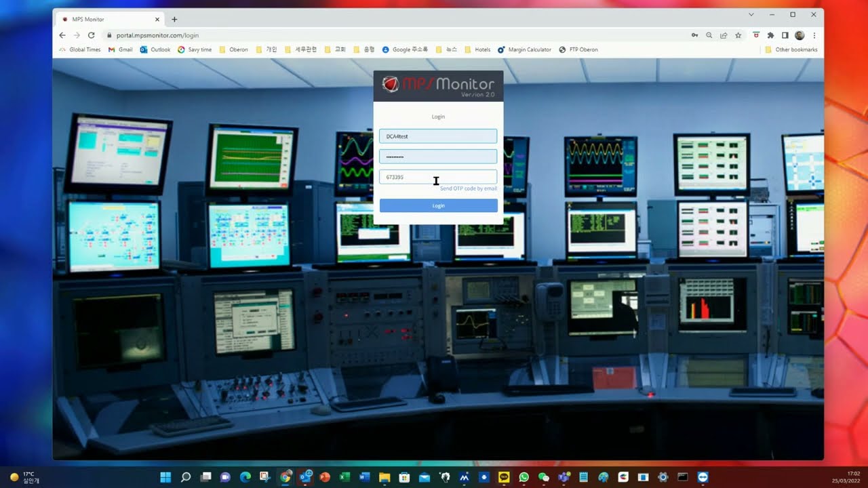Open the Windows Start menu

[x=165, y=477]
